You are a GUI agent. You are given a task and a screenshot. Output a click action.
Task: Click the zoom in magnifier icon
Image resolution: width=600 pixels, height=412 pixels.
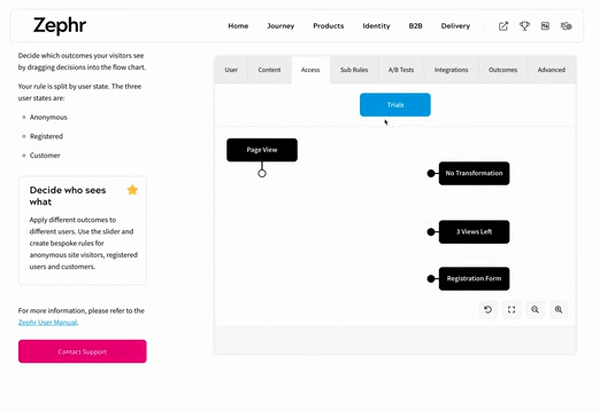tap(559, 309)
